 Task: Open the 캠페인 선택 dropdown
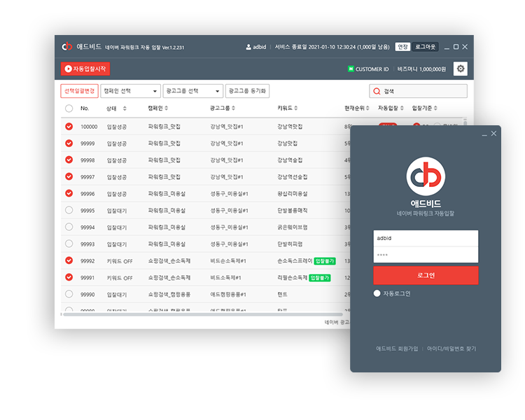[x=131, y=91]
